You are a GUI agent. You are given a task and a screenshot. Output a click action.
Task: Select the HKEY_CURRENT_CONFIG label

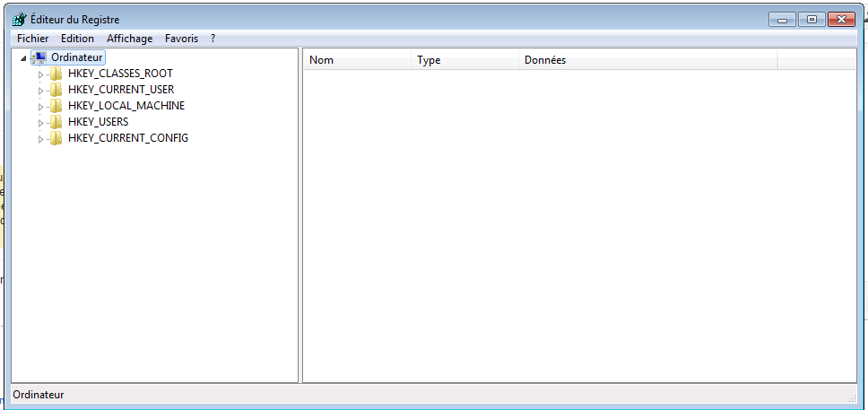pos(128,138)
